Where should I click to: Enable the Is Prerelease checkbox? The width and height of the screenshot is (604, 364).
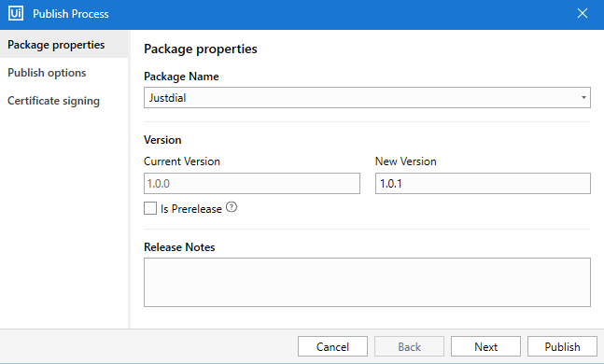pos(150,208)
